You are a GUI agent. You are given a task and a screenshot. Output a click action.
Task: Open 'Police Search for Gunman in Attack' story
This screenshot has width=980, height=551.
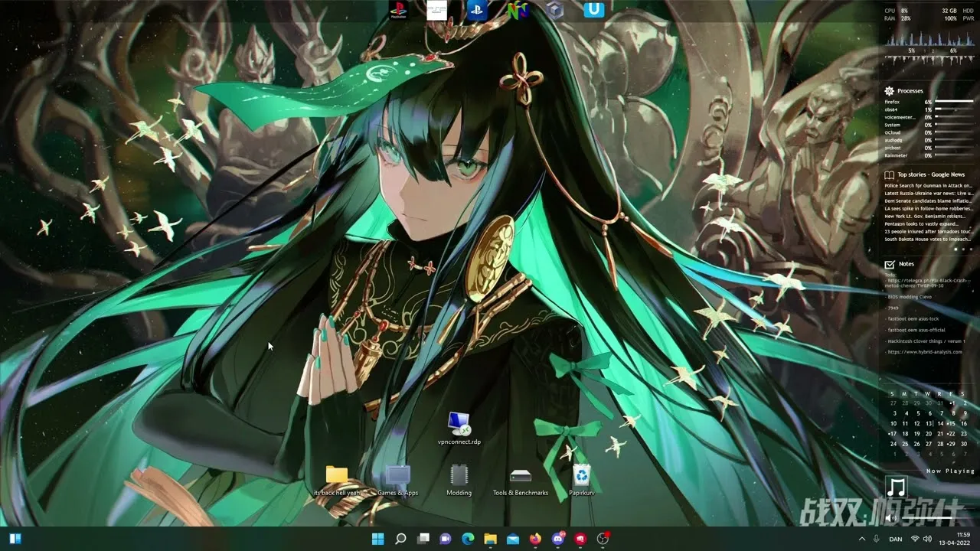pos(929,185)
